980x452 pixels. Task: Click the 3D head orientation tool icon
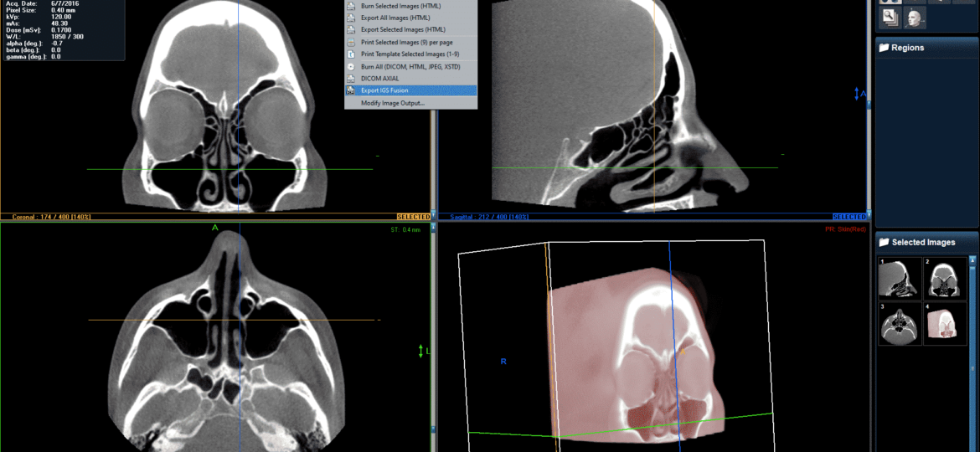click(915, 18)
